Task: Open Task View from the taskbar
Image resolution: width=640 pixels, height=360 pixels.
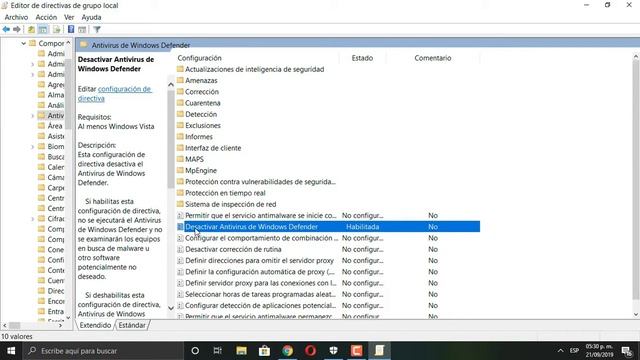Action: [x=218, y=351]
